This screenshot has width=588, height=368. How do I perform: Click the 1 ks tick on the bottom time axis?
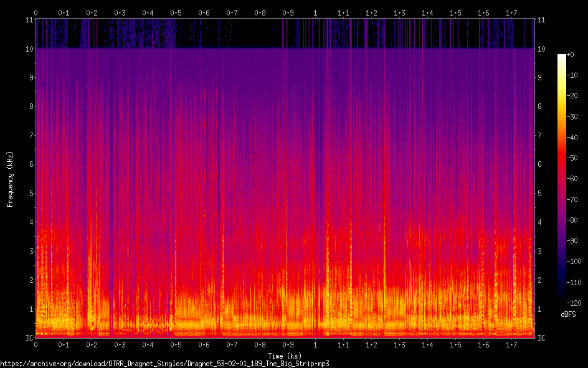pos(316,345)
